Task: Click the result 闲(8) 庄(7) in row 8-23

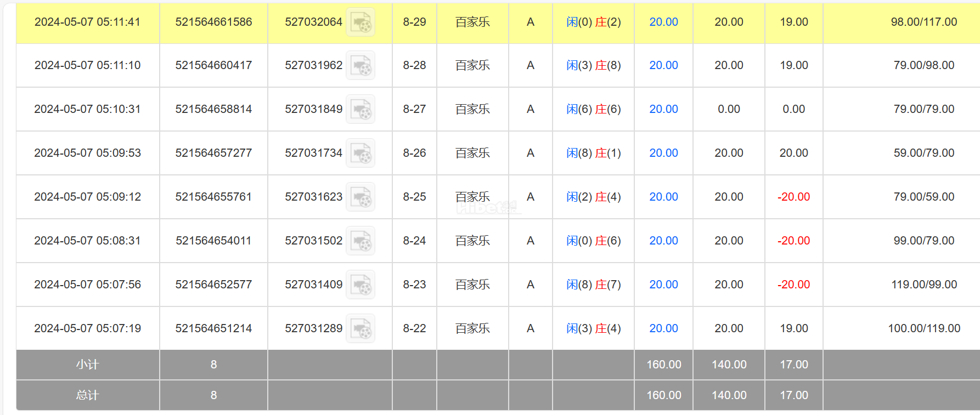Action: pos(594,285)
